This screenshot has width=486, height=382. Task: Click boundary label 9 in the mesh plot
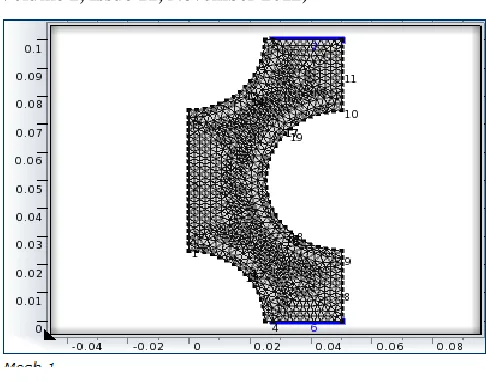347,261
